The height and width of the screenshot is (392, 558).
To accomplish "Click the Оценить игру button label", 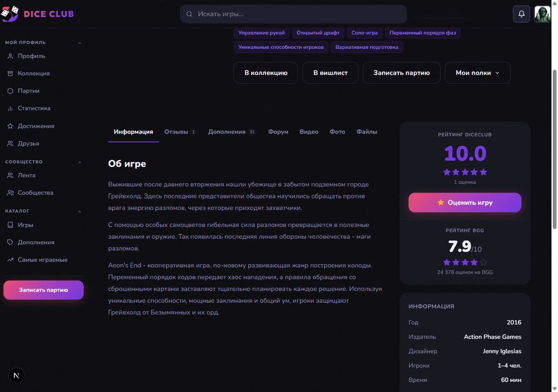I will tap(470, 203).
